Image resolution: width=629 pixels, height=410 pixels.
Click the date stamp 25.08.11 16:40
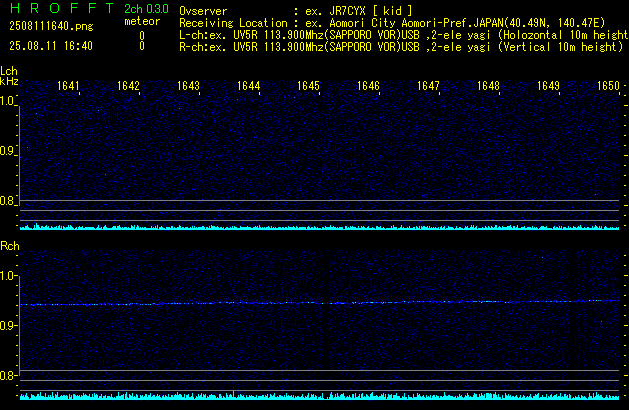point(51,46)
